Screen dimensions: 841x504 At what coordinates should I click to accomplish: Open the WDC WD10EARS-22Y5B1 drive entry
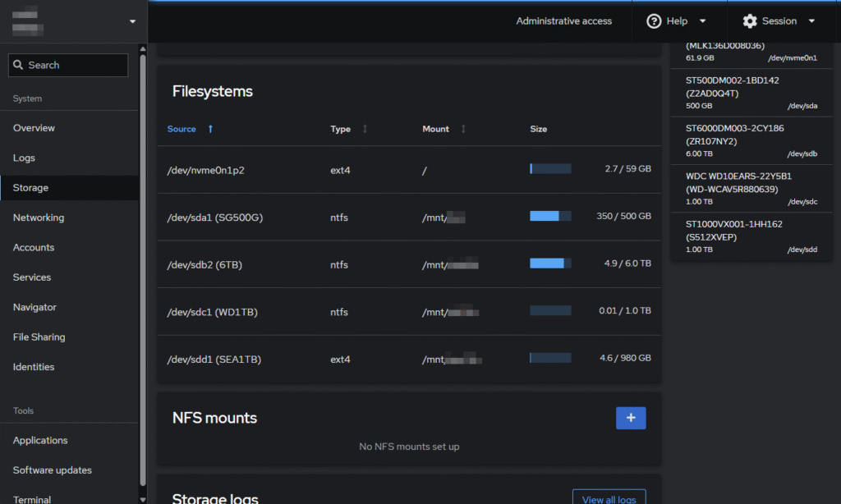[x=751, y=188]
